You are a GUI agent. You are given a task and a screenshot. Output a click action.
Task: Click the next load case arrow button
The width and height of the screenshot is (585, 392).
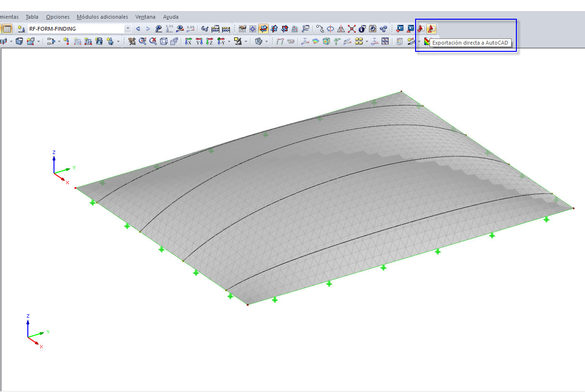pyautogui.click(x=148, y=28)
